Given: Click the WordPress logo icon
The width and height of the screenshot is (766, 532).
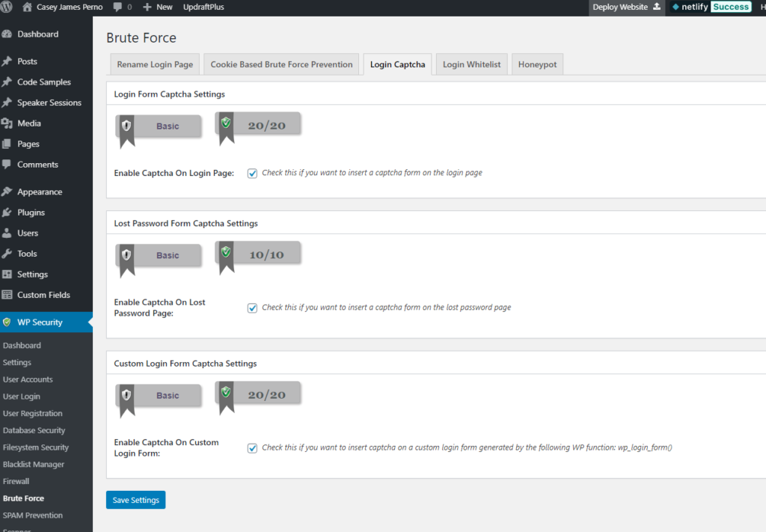Looking at the screenshot, I should tap(7, 7).
